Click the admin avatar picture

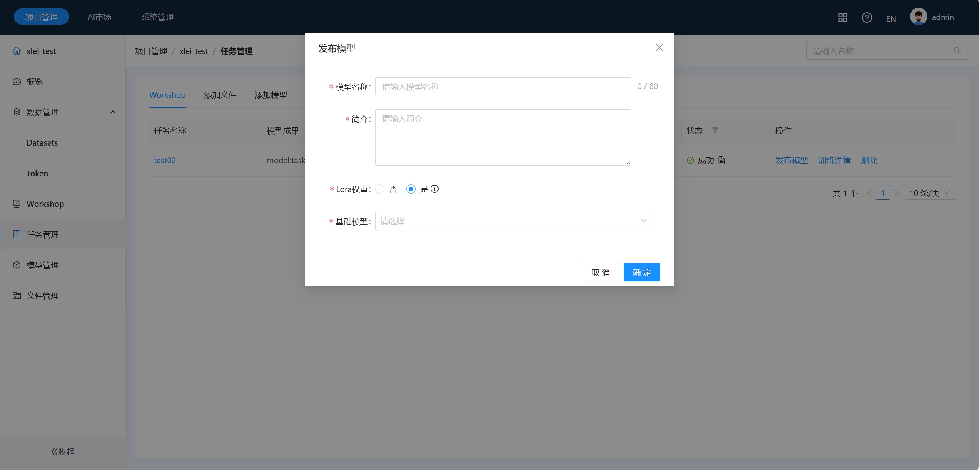(x=918, y=17)
